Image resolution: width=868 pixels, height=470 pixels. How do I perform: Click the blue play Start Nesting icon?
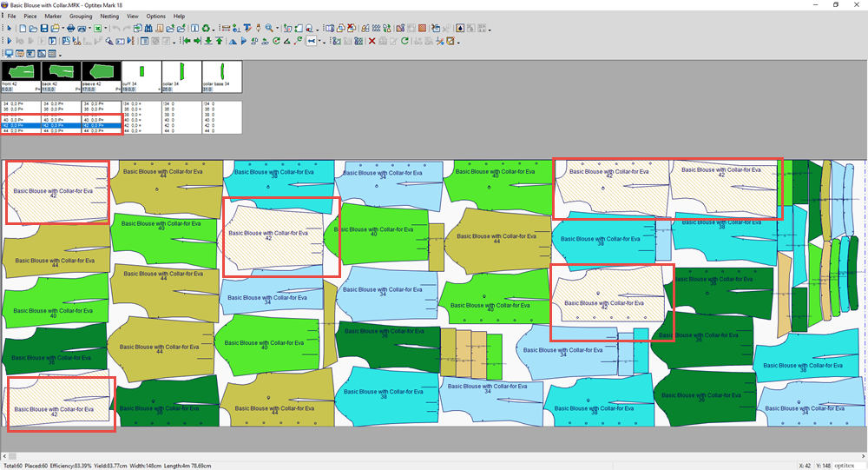point(10,41)
